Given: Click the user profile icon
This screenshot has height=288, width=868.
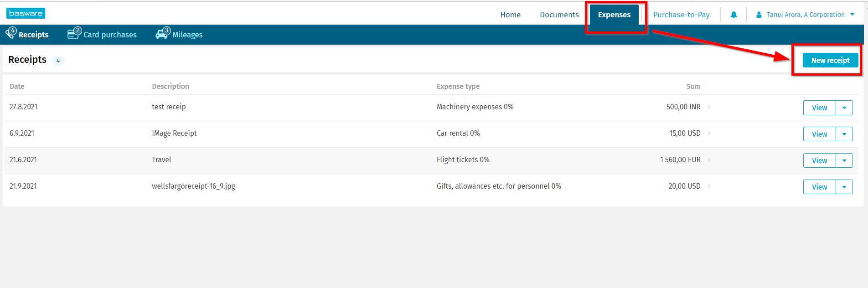Looking at the screenshot, I should (759, 15).
